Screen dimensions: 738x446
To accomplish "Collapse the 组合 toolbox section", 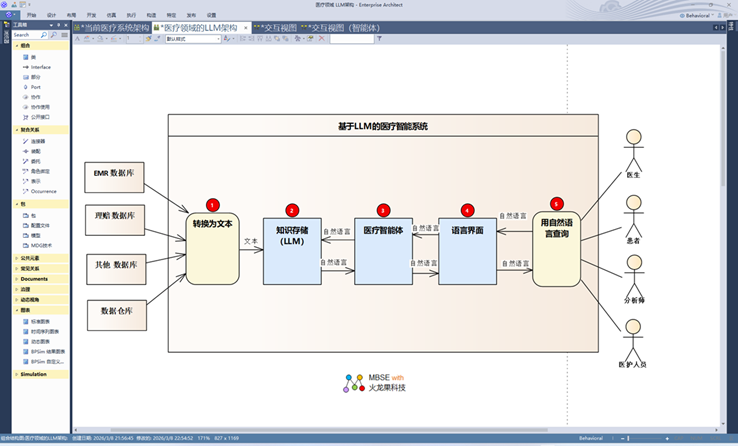I will [x=25, y=45].
